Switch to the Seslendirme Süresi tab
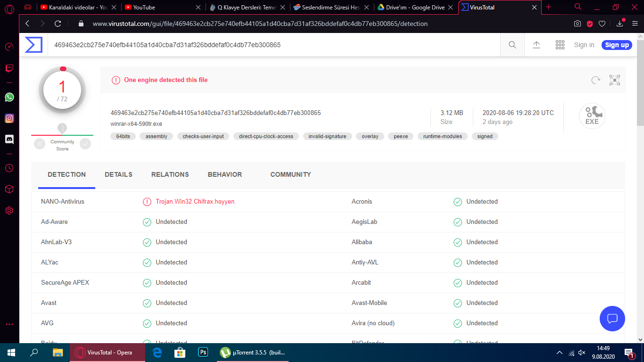Screen dimensions: 644x362 pyautogui.click(x=332, y=8)
